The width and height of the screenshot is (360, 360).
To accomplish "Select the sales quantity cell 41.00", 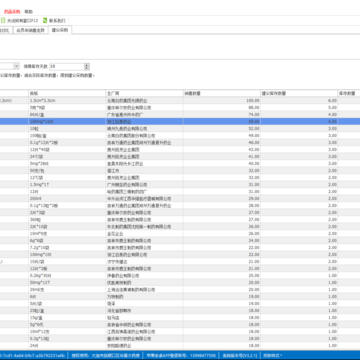I will coord(222,157).
